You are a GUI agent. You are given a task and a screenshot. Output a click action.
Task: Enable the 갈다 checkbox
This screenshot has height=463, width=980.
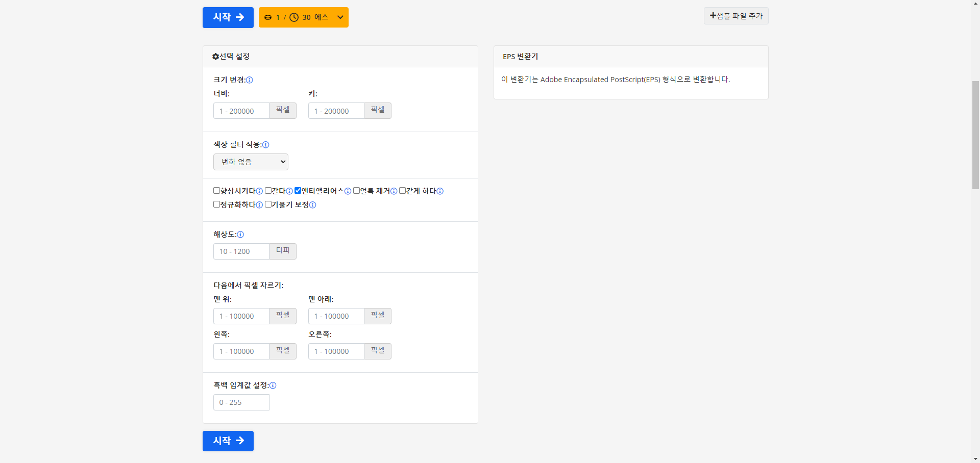[x=268, y=191]
